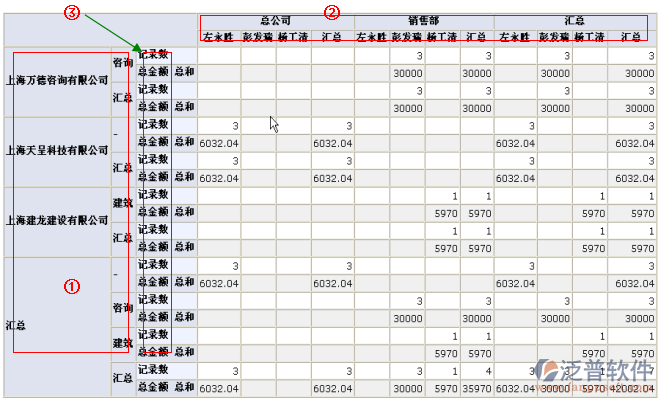Click 总和 label in 上海建龙 建筑 row
This screenshot has width=663, height=403.
click(x=184, y=212)
